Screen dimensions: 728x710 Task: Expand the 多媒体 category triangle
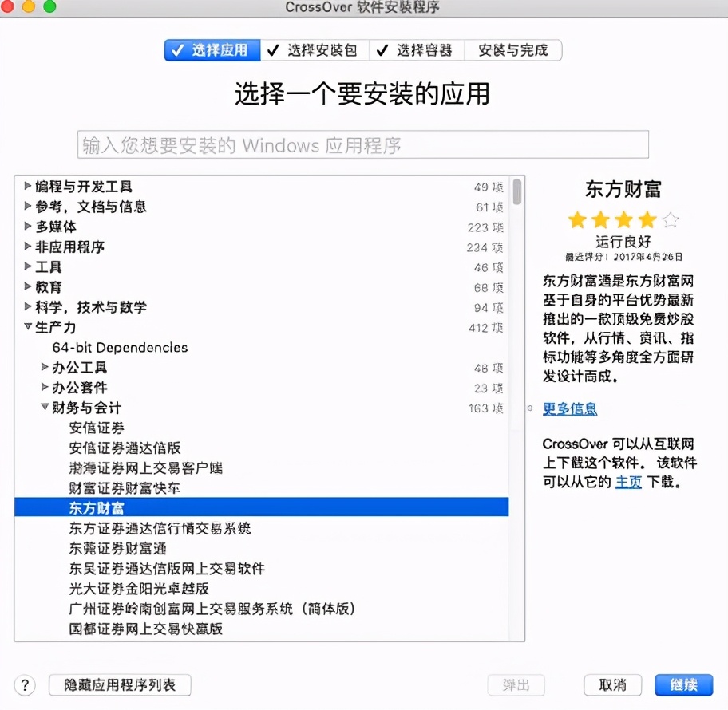click(27, 226)
